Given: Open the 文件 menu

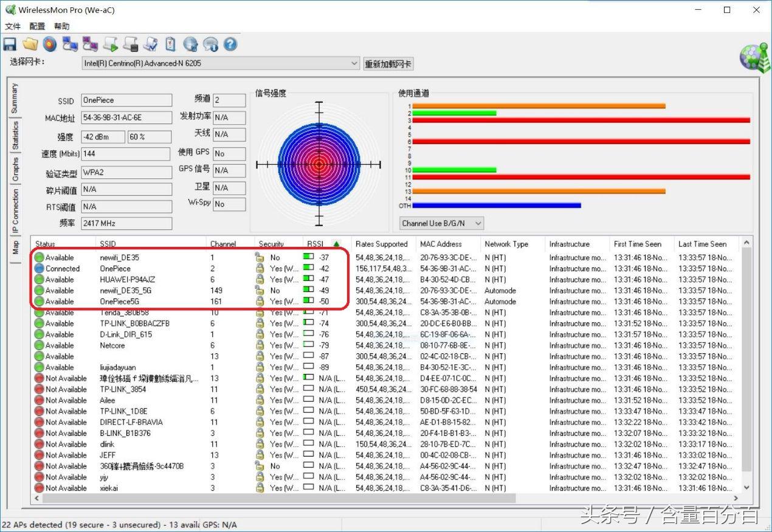Looking at the screenshot, I should coord(13,26).
